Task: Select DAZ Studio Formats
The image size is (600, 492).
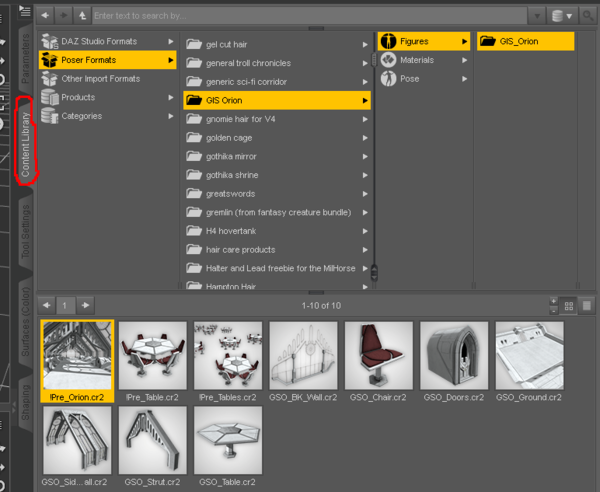Action: [x=107, y=41]
